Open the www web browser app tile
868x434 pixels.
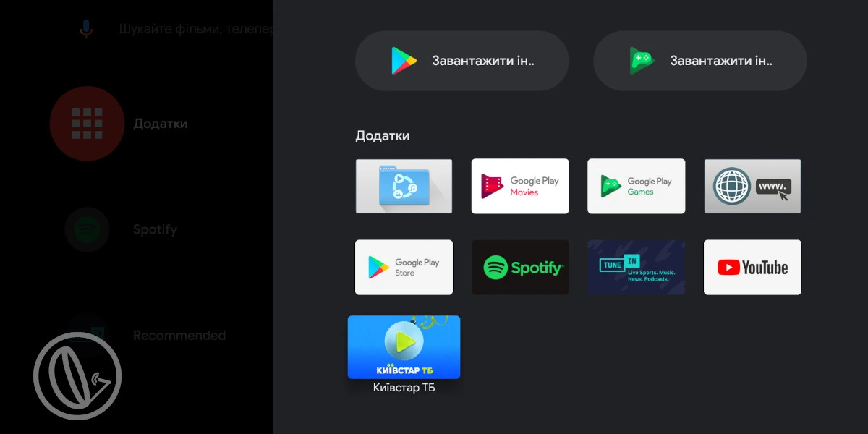click(752, 186)
